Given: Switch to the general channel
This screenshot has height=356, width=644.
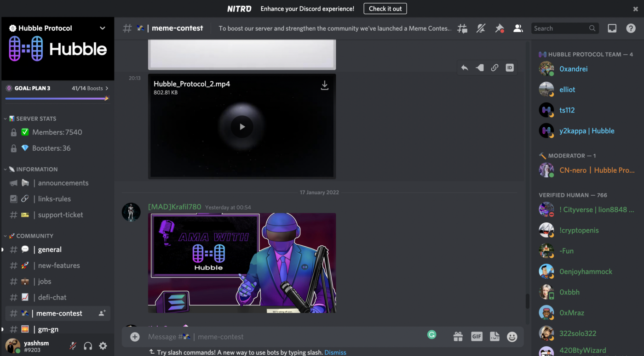Looking at the screenshot, I should 57,249.
